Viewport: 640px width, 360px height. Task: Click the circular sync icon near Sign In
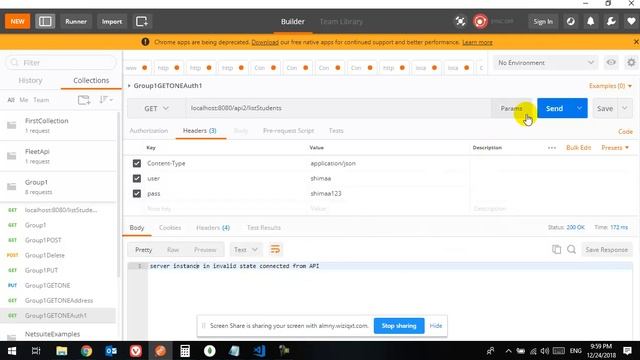pyautogui.click(x=571, y=21)
